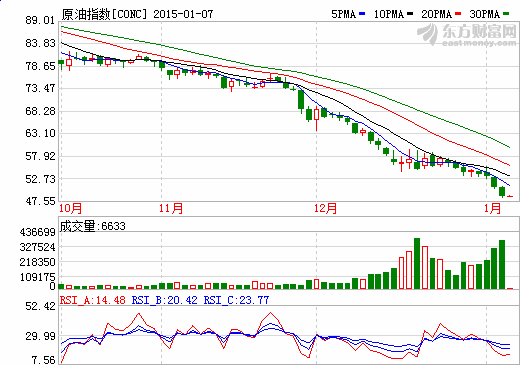Select the 10月 timeline label
This screenshot has width=520, height=365.
(x=70, y=208)
